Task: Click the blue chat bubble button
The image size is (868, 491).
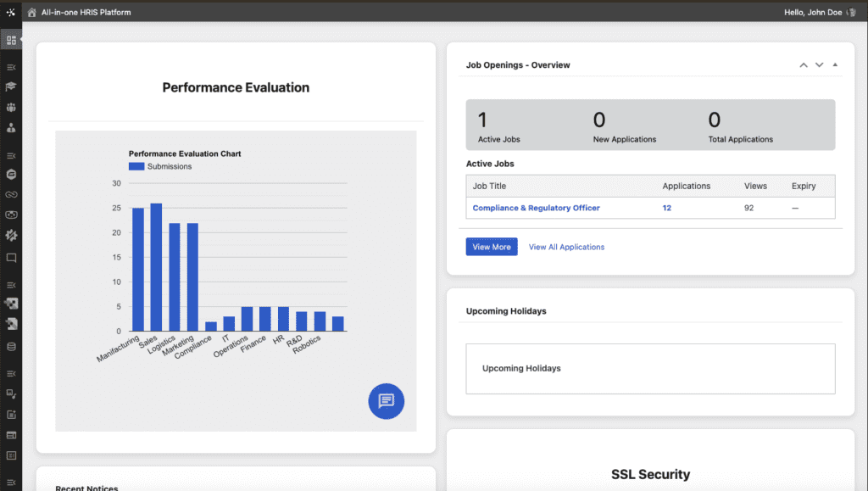Action: click(x=386, y=401)
